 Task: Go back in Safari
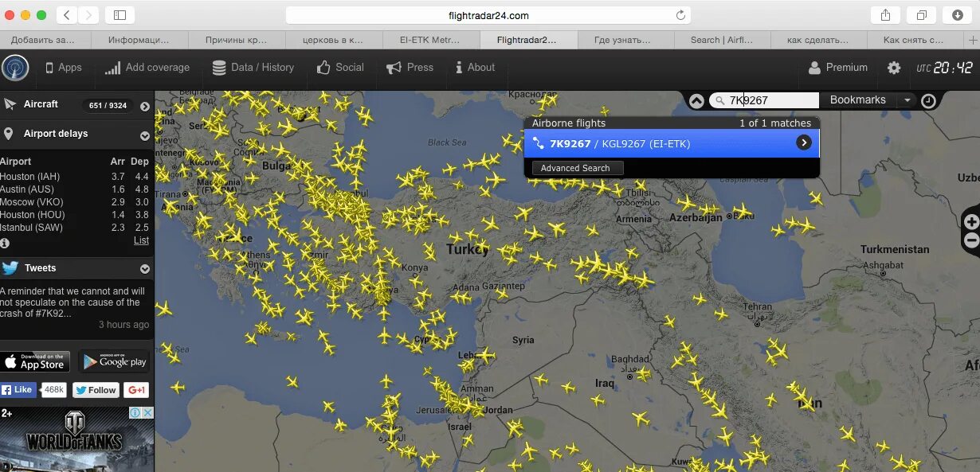click(x=67, y=15)
